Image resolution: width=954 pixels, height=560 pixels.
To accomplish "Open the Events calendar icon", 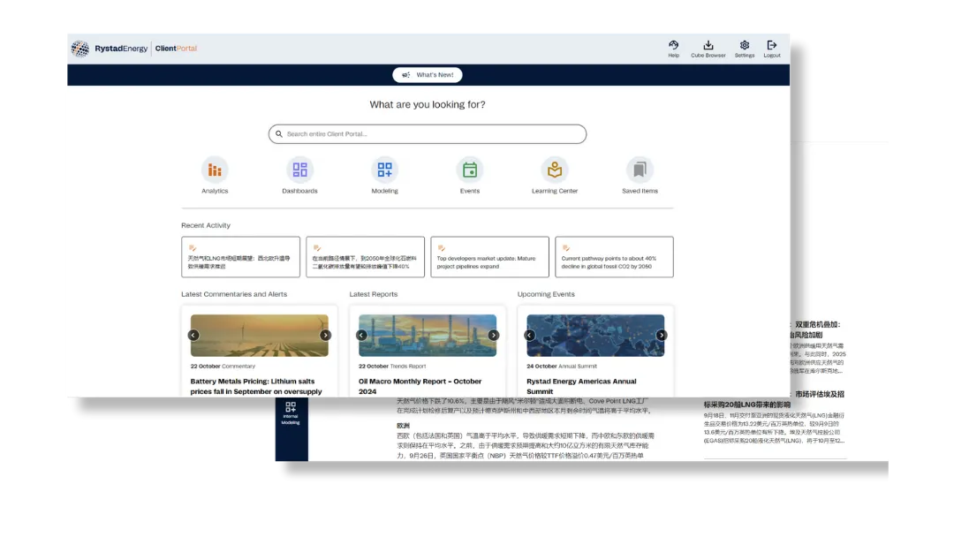I will click(x=470, y=170).
